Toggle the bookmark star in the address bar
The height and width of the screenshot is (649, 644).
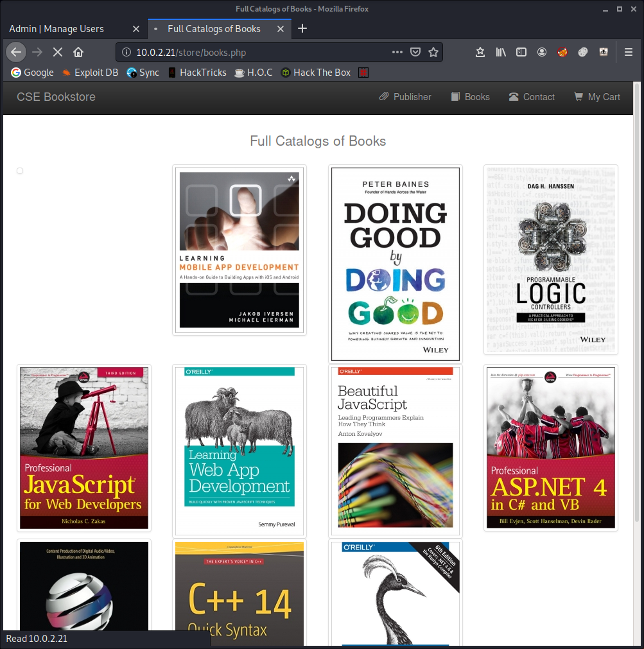[x=433, y=52]
